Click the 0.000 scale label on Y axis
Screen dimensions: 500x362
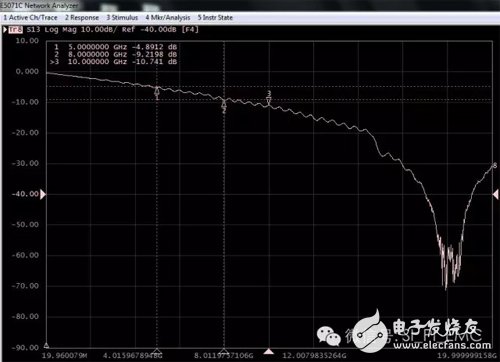[27, 72]
